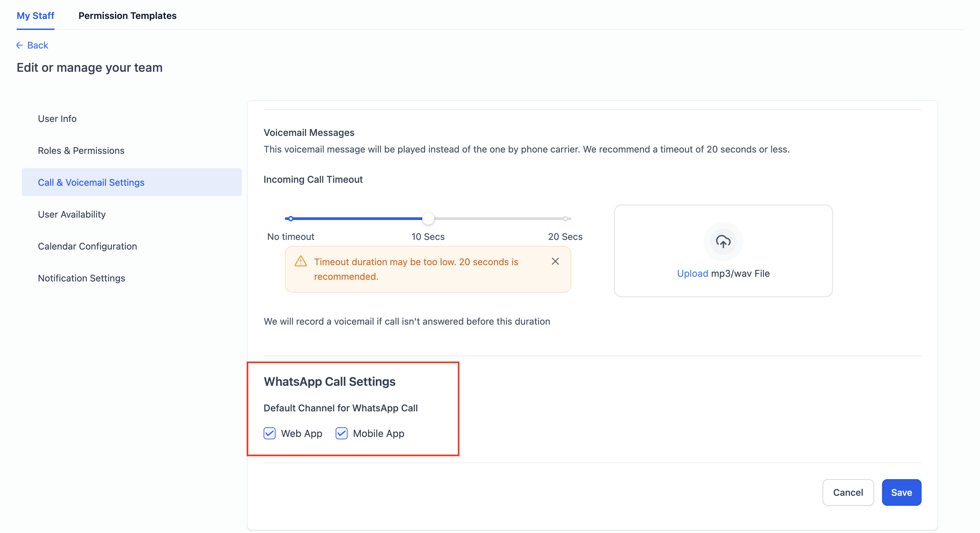Dismiss the timeout warning with X

pos(555,261)
